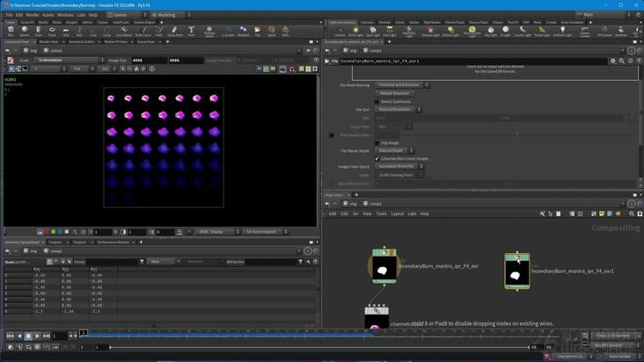Toggle the green channel display button
The image size is (644, 362).
pos(53,232)
